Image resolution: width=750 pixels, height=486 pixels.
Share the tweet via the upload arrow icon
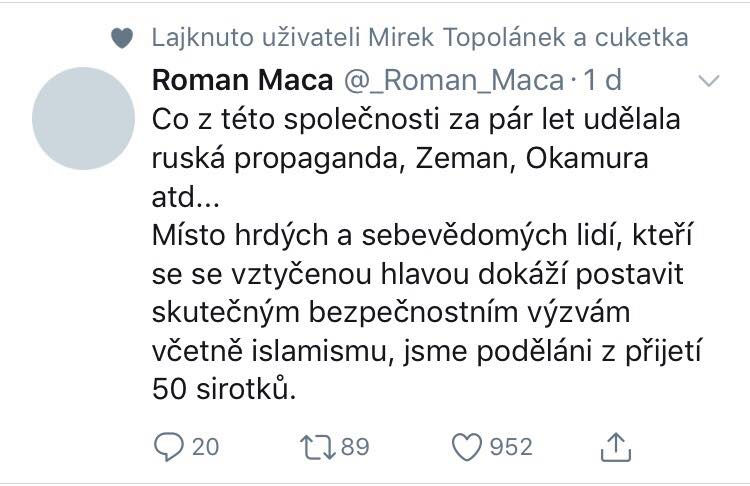[x=616, y=447]
